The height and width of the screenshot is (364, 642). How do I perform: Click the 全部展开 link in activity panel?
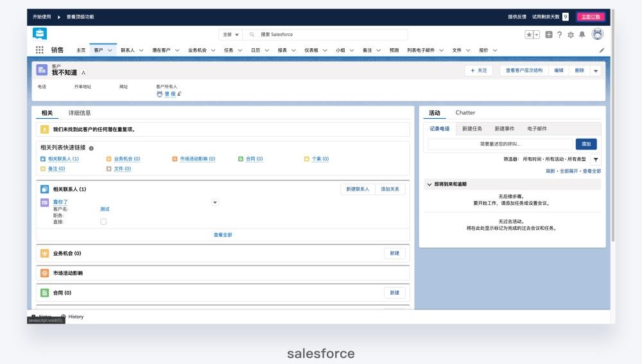click(569, 171)
